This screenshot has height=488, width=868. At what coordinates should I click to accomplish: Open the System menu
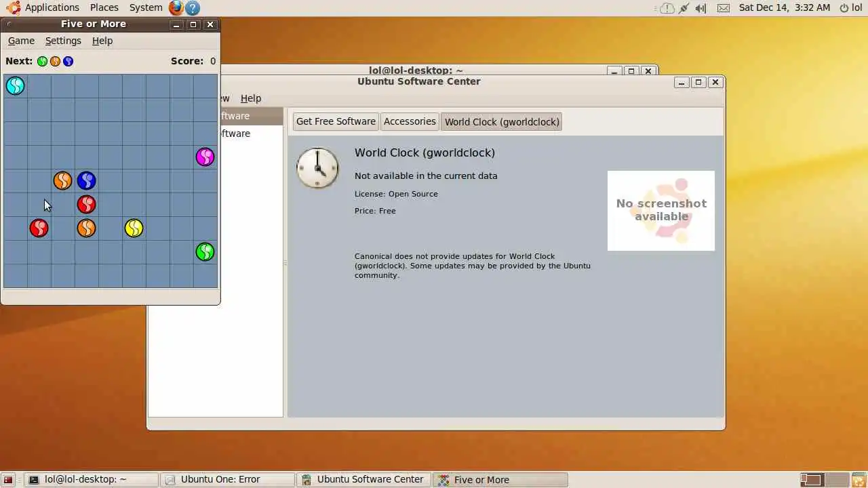(x=146, y=7)
